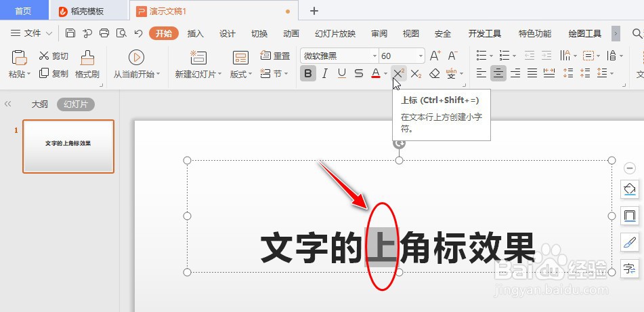Open Print Preview from quick access bar
644x312 pixels.
click(121, 33)
